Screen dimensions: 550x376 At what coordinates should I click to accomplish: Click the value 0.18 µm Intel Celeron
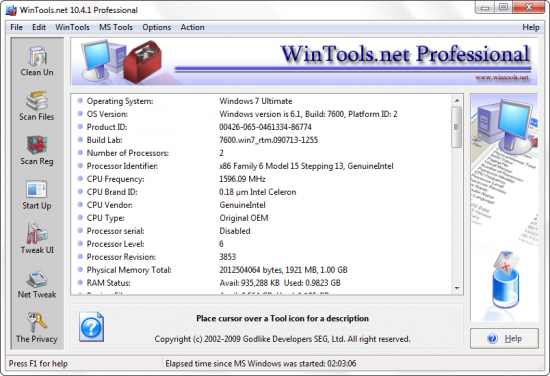coord(258,192)
